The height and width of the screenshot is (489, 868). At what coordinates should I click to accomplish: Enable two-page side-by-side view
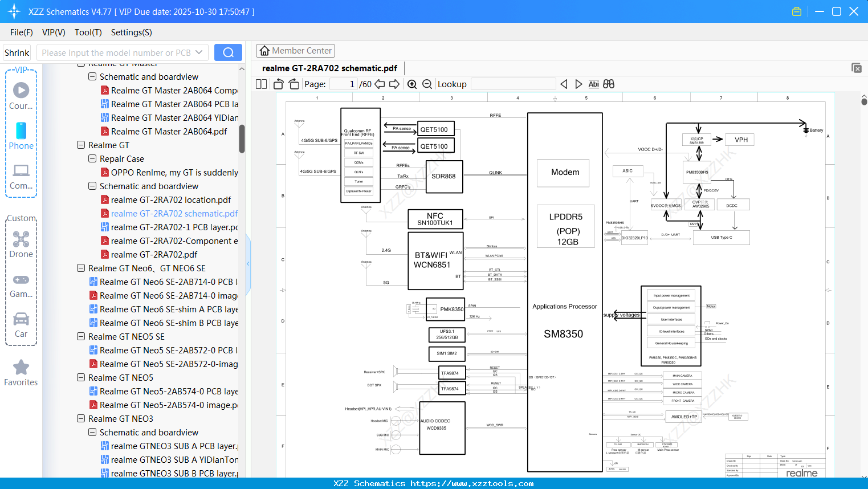pyautogui.click(x=261, y=84)
